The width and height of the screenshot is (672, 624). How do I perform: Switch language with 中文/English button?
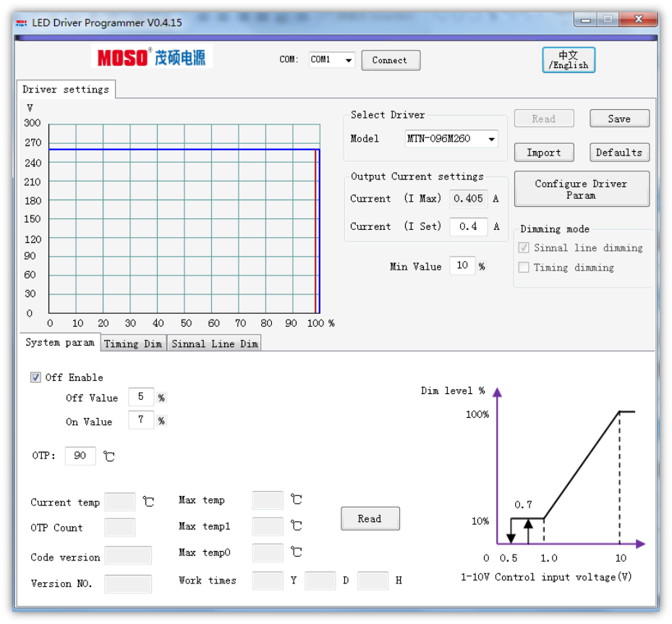click(x=569, y=60)
